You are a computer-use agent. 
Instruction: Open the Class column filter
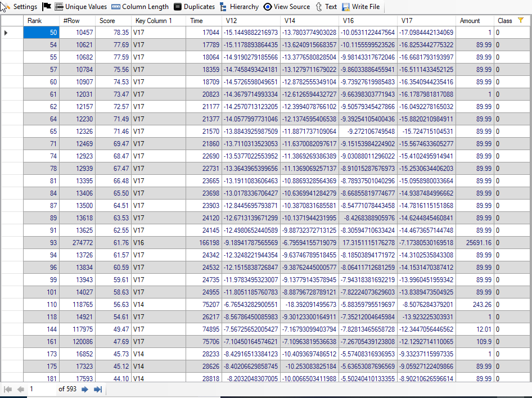(x=520, y=21)
